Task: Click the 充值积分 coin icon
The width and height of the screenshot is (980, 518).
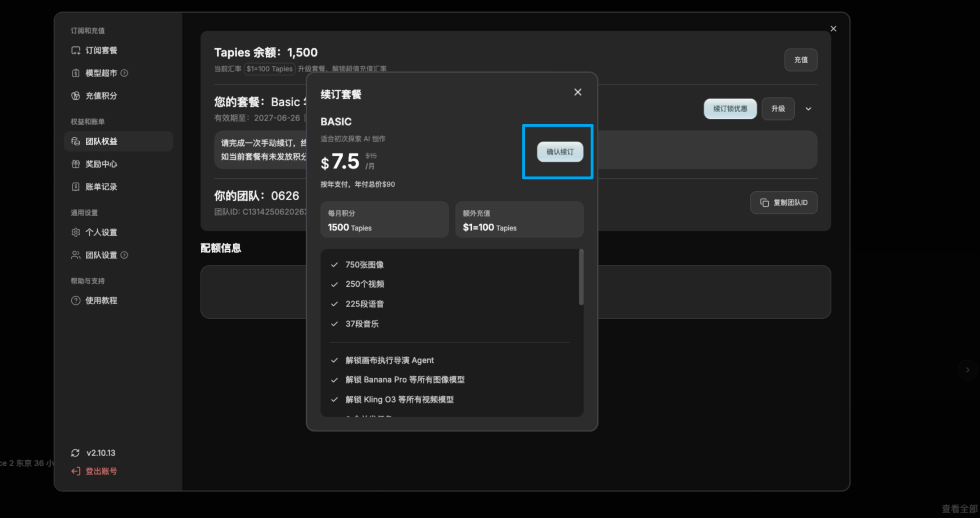Action: click(x=76, y=96)
